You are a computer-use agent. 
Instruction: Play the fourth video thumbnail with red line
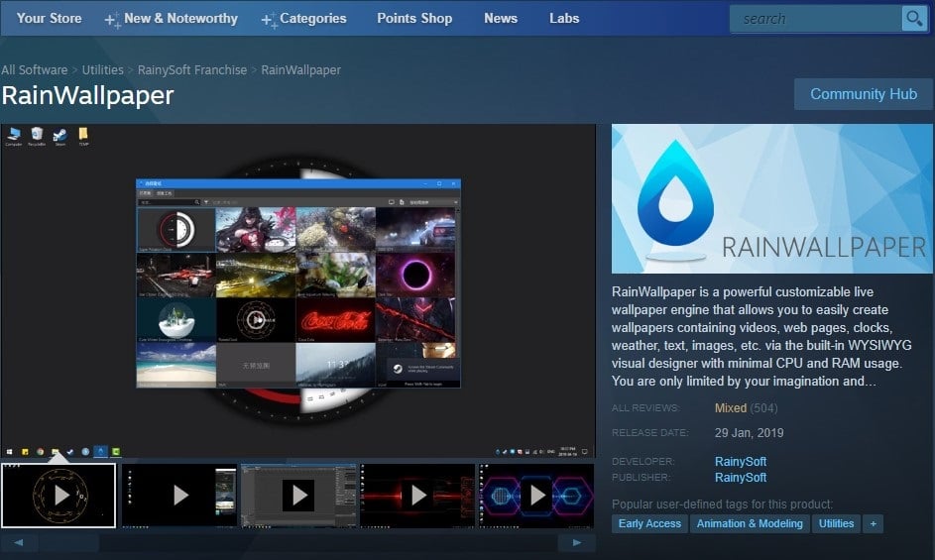coord(417,496)
